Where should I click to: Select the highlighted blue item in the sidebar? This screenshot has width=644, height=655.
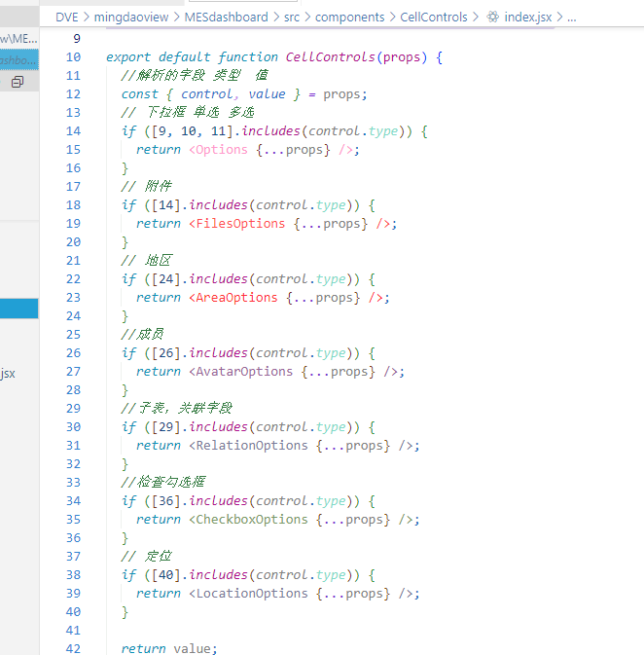18,309
